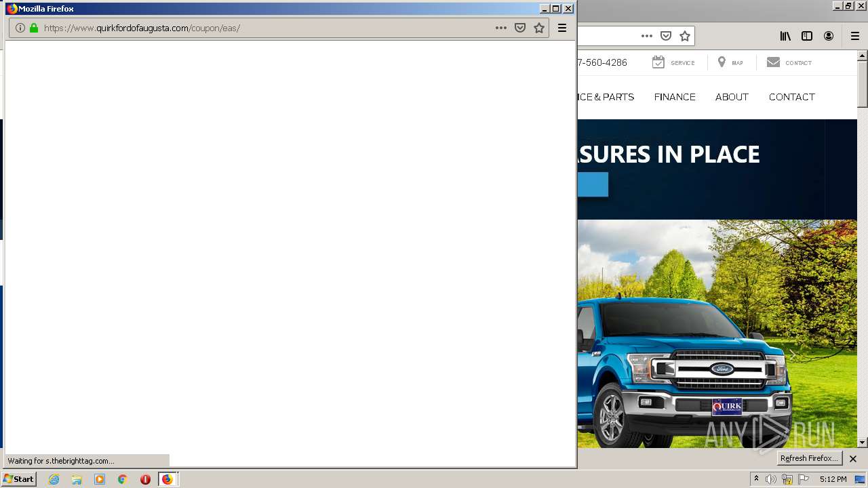The width and height of the screenshot is (868, 488).
Task: Click scrollbar down arrow in background page
Action: (863, 443)
